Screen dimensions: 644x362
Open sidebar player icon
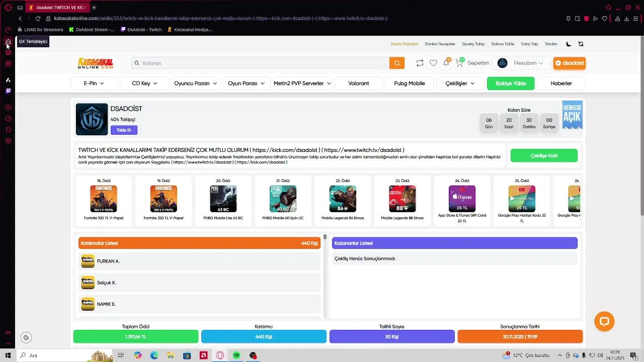[8, 108]
